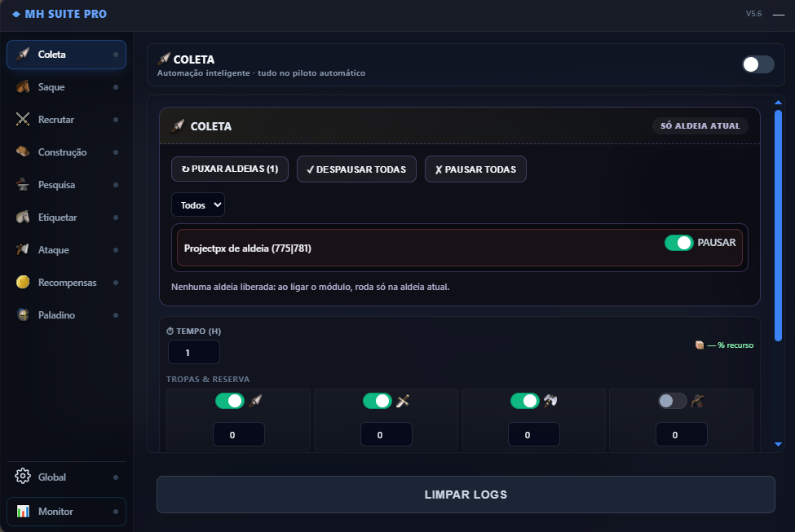Click the sword reserve amount field
The height and width of the screenshot is (532, 795).
[x=386, y=435]
